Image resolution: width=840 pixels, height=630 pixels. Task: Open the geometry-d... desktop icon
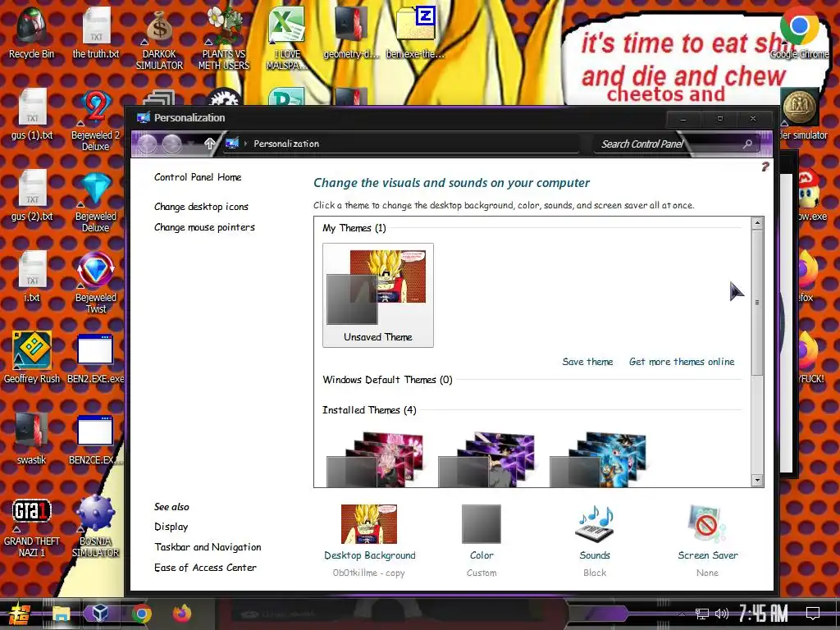[x=351, y=32]
